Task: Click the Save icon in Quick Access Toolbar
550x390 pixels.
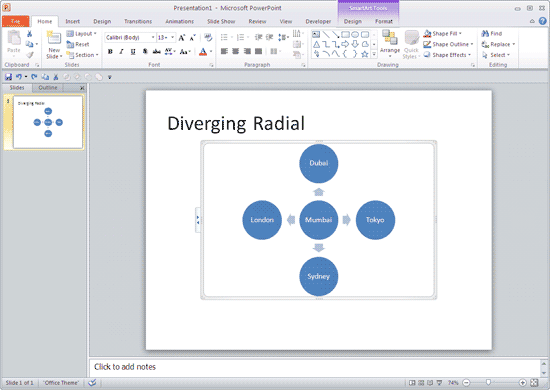Action: 8,77
